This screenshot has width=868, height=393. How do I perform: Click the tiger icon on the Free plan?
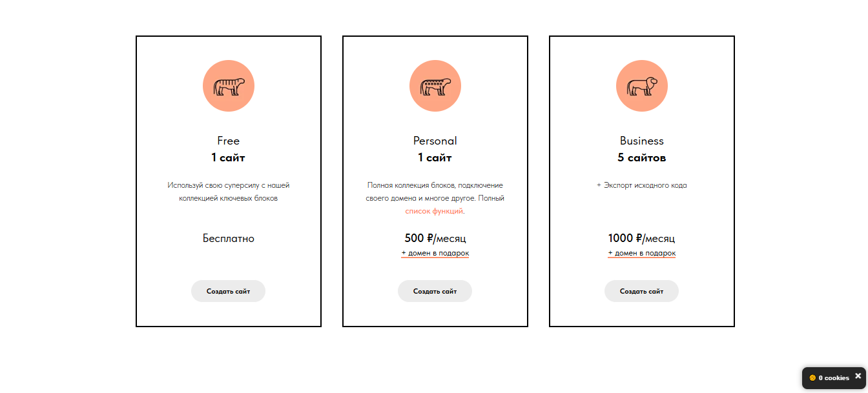[x=229, y=86]
